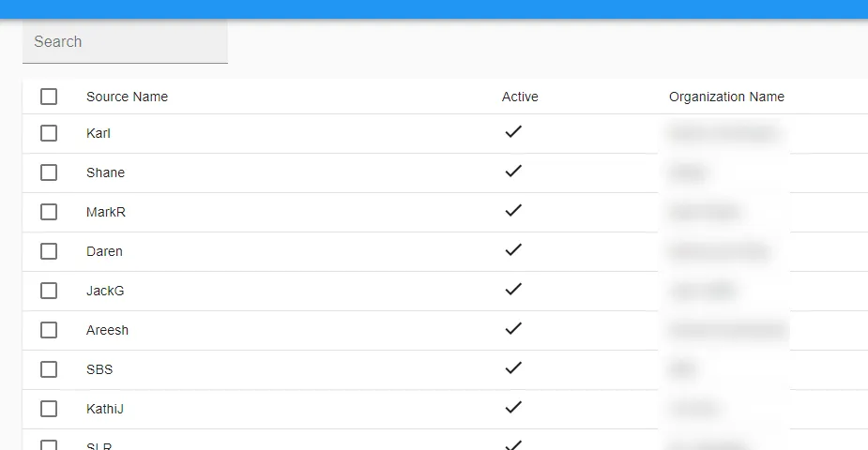Click KathiJ's Active checkmark icon

[512, 408]
